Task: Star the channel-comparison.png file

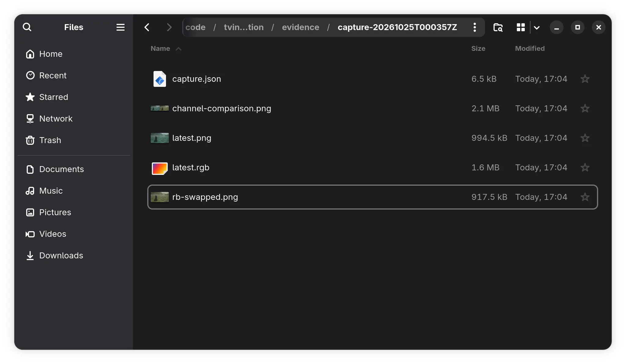Action: (585, 108)
